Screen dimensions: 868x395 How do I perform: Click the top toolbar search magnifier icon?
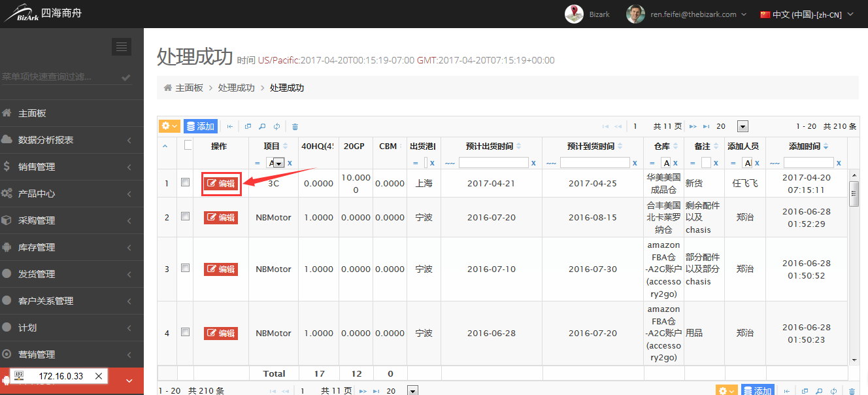262,126
